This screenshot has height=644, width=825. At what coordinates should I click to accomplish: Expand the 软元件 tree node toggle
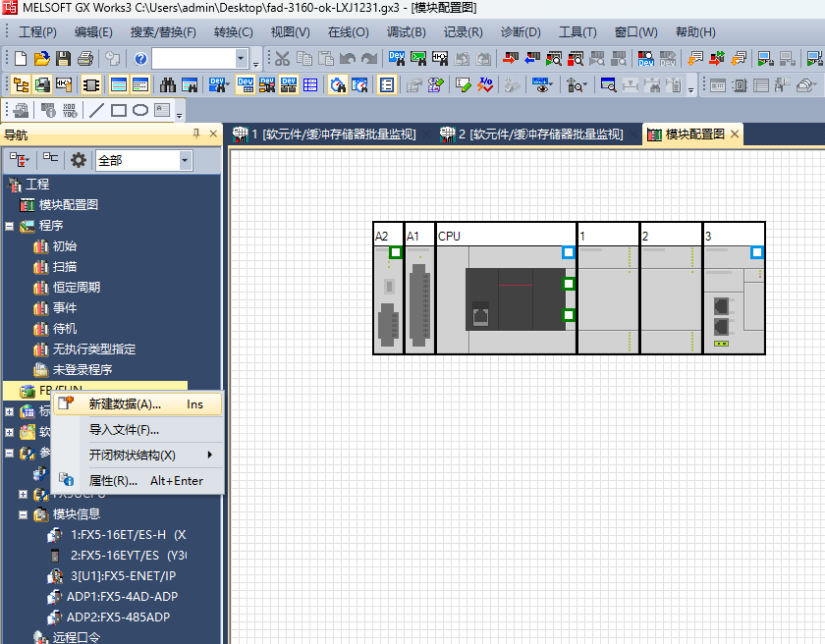click(9, 432)
